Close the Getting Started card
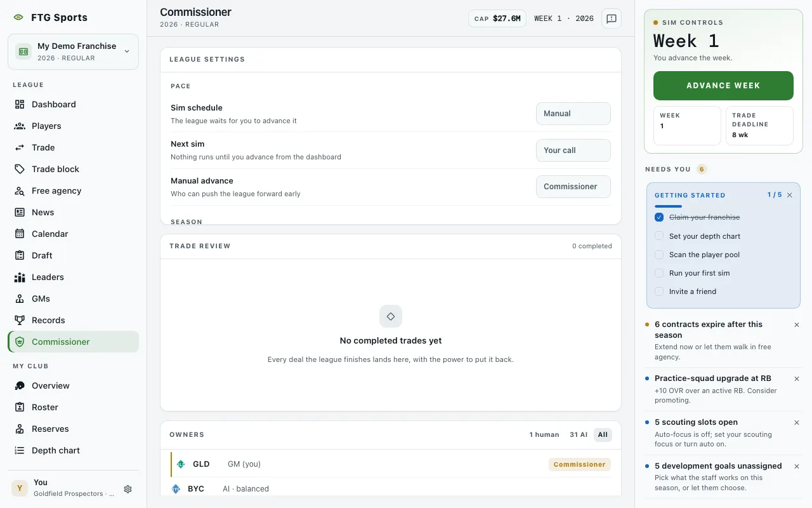 tap(790, 195)
